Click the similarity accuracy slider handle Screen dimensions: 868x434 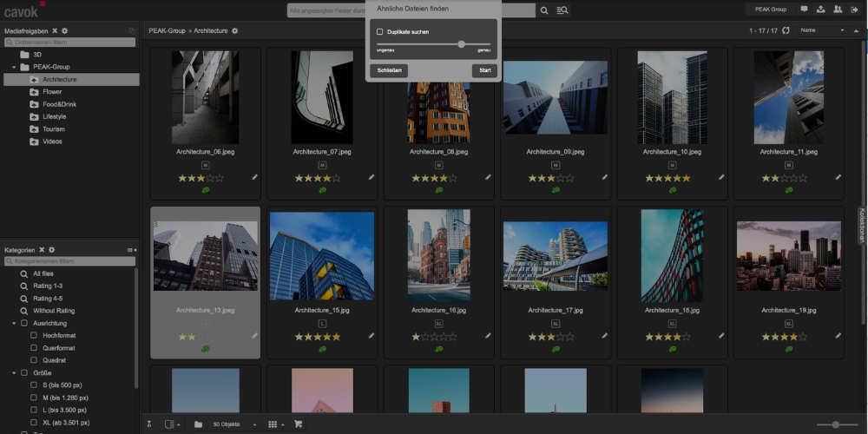click(461, 43)
